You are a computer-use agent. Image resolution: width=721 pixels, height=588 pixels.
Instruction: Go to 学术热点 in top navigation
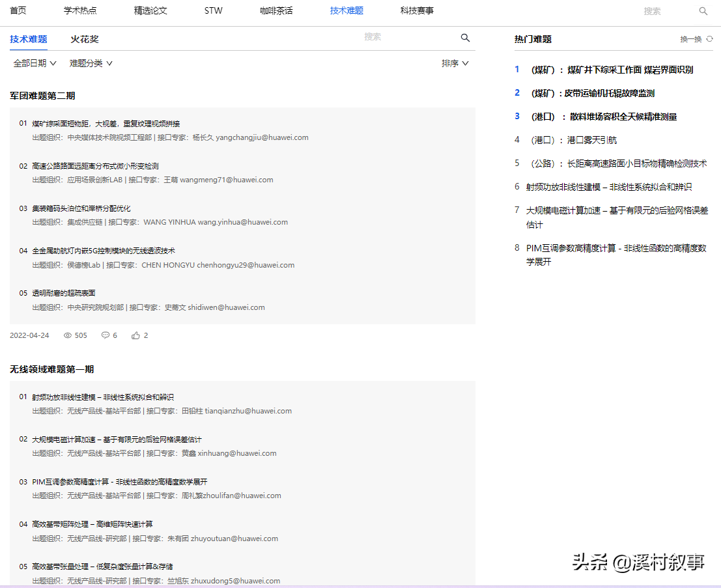80,11
